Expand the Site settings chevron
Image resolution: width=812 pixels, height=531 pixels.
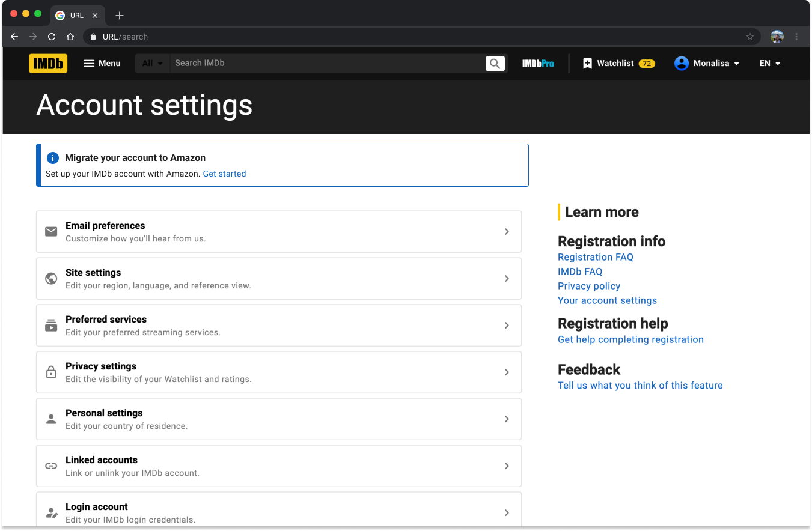click(507, 278)
